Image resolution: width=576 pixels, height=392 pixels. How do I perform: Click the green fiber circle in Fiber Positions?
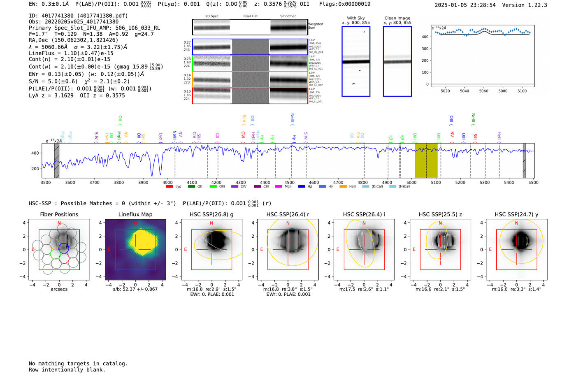(56, 253)
